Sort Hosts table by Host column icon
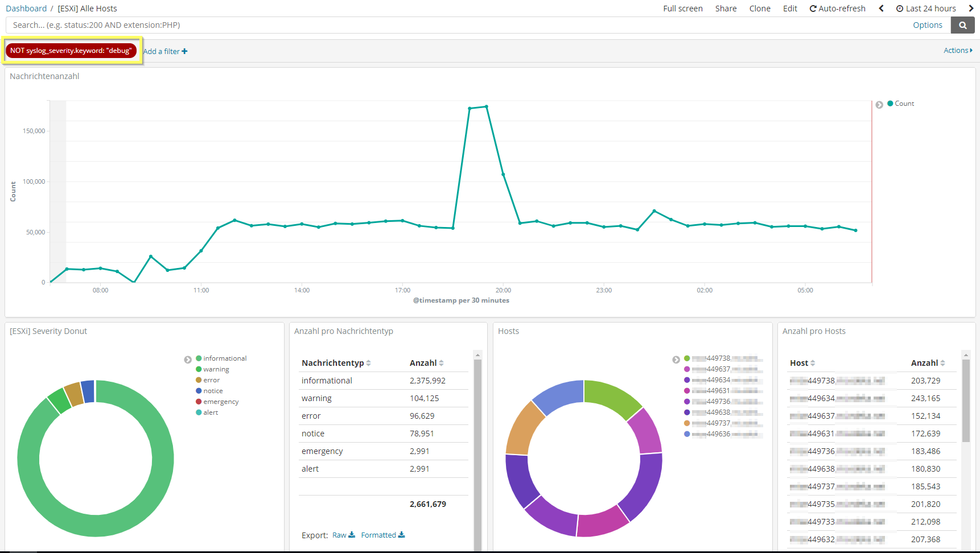Image resolution: width=980 pixels, height=553 pixels. (x=813, y=363)
